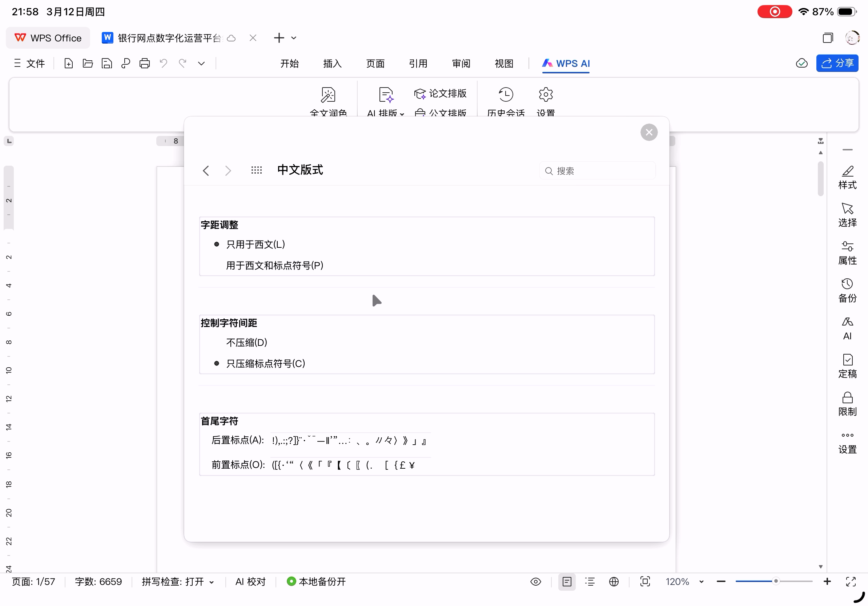Select 不压缩(D) spacing option
Screen dimensions: 868x606
point(246,343)
